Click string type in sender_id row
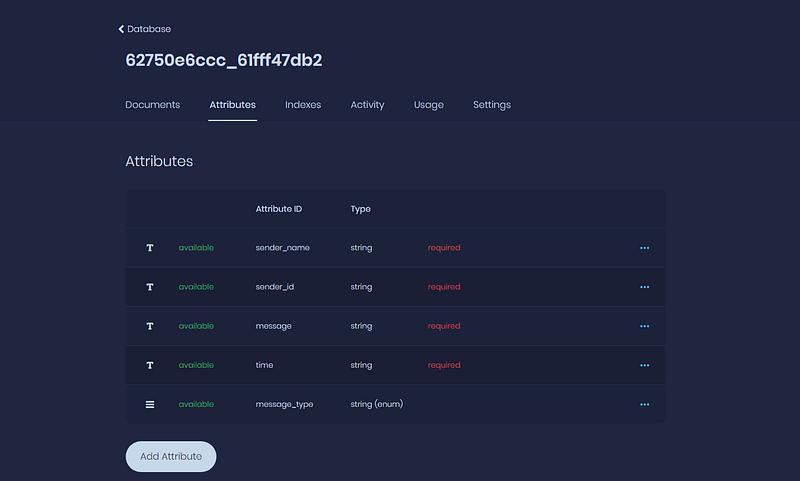 (361, 287)
